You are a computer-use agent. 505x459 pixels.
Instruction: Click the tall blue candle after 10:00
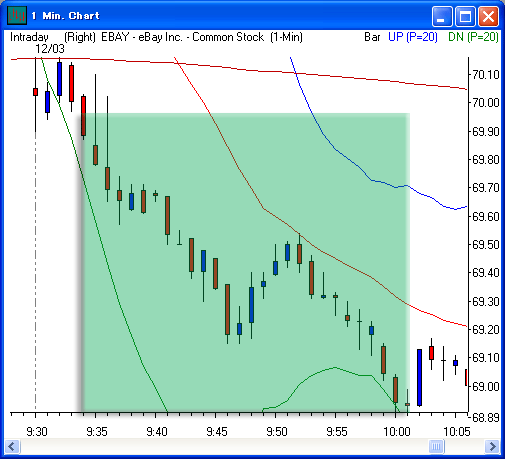coord(419,377)
